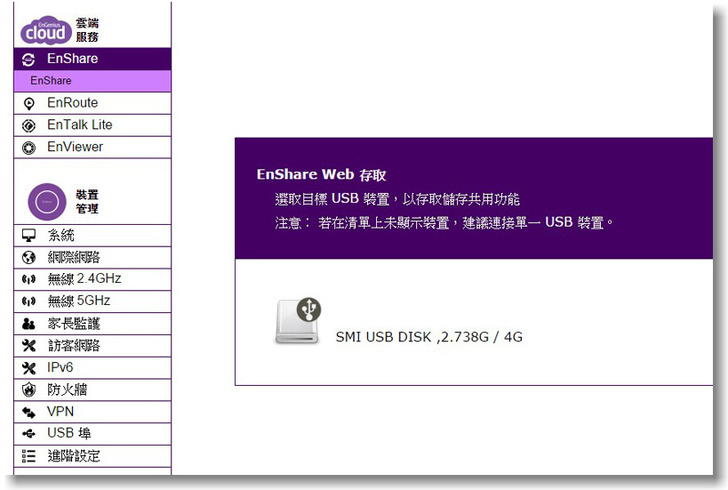728x490 pixels.
Task: Open 家長監護 parental control page
Action: pyautogui.click(x=92, y=324)
